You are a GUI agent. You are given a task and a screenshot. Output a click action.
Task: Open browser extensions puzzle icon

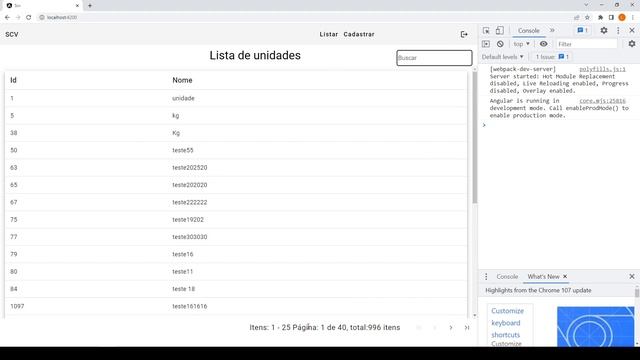(x=600, y=17)
